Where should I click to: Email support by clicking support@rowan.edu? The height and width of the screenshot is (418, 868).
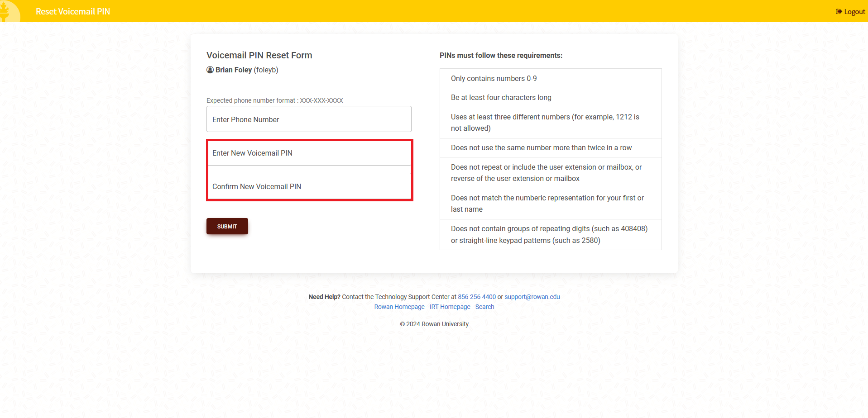point(532,297)
